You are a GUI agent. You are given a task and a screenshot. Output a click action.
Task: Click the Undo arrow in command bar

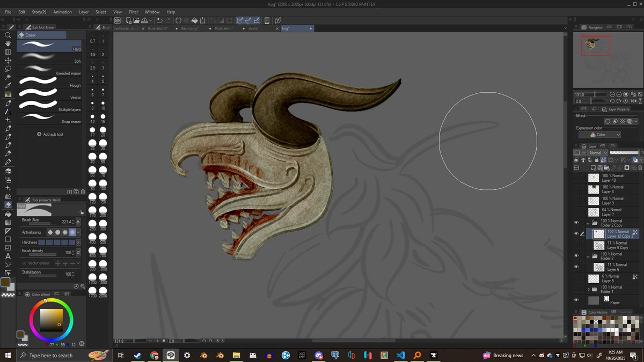[x=159, y=20]
